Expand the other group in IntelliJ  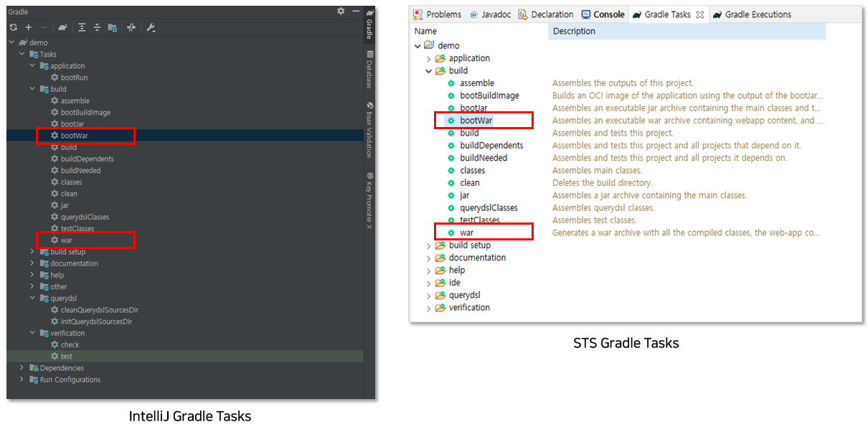32,286
